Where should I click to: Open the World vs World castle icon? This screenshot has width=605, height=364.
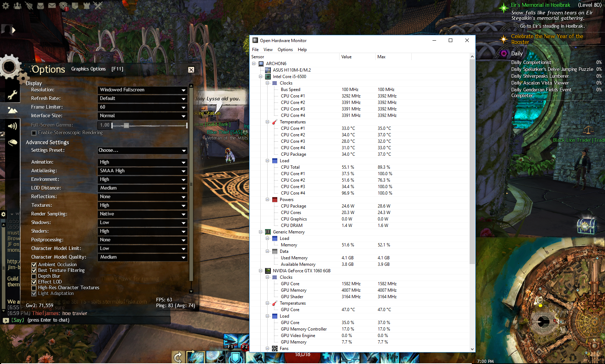click(x=86, y=5)
